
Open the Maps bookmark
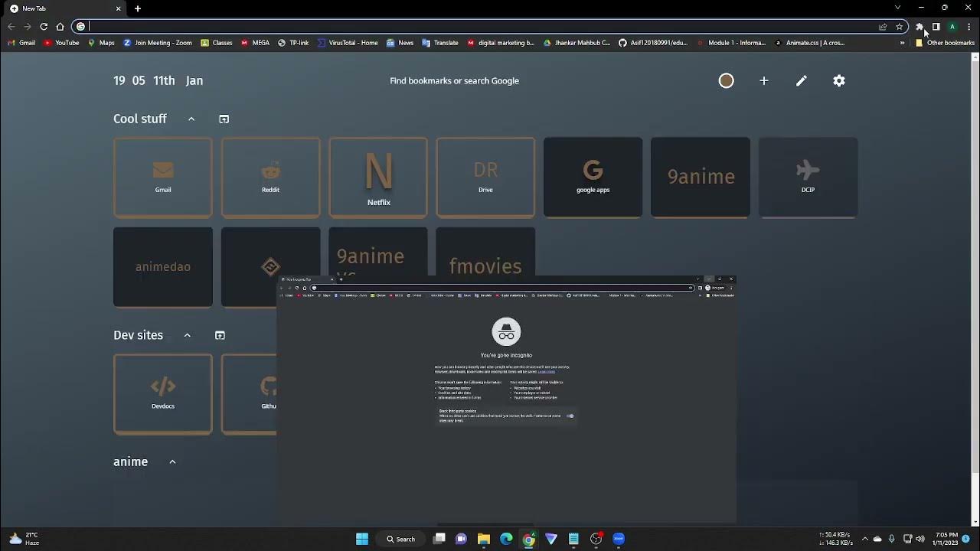101,43
